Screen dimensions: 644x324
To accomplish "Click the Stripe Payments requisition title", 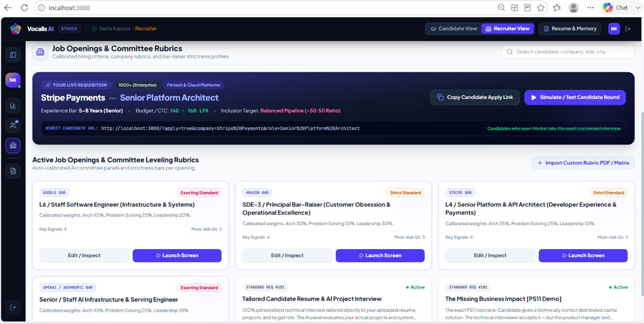I will point(73,98).
